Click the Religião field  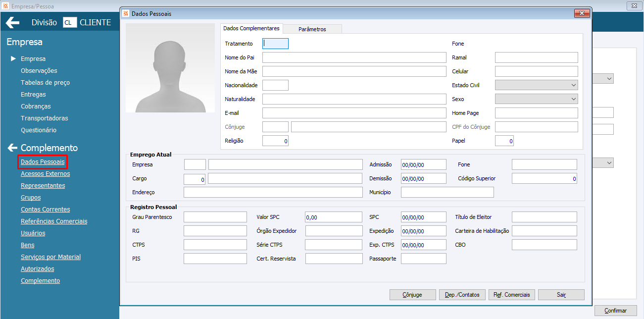275,141
